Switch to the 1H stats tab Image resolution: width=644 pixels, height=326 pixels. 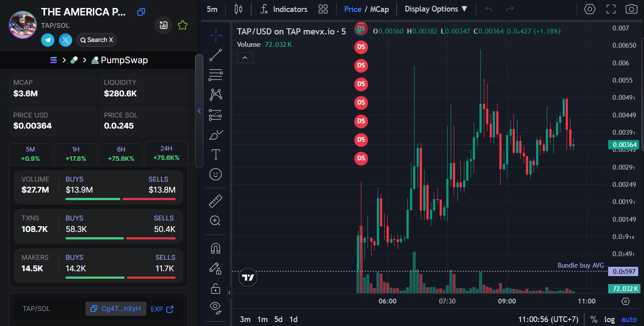(75, 154)
